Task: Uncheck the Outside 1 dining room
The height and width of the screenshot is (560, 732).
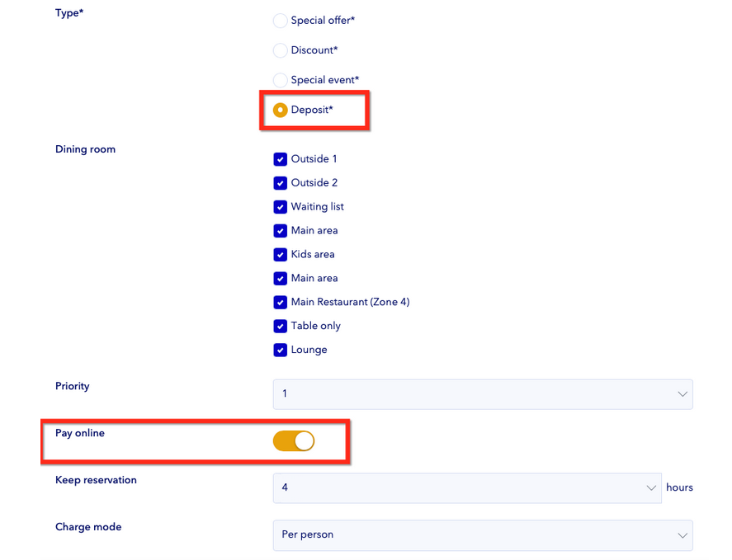Action: (280, 159)
